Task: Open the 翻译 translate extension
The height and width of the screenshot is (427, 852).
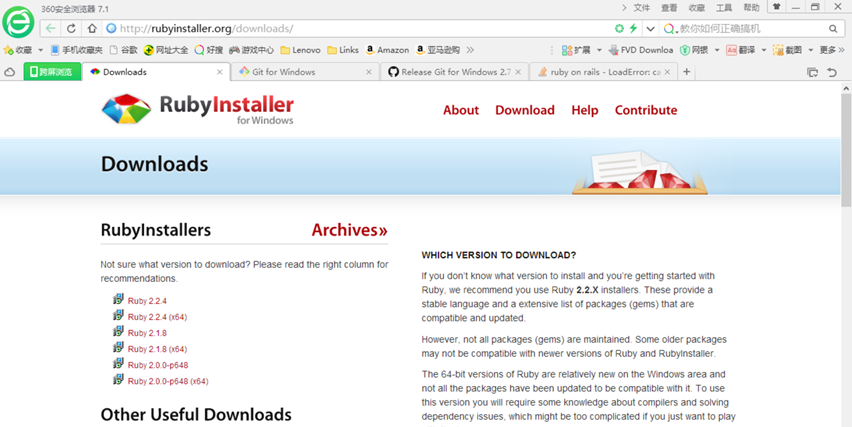Action: (x=741, y=50)
